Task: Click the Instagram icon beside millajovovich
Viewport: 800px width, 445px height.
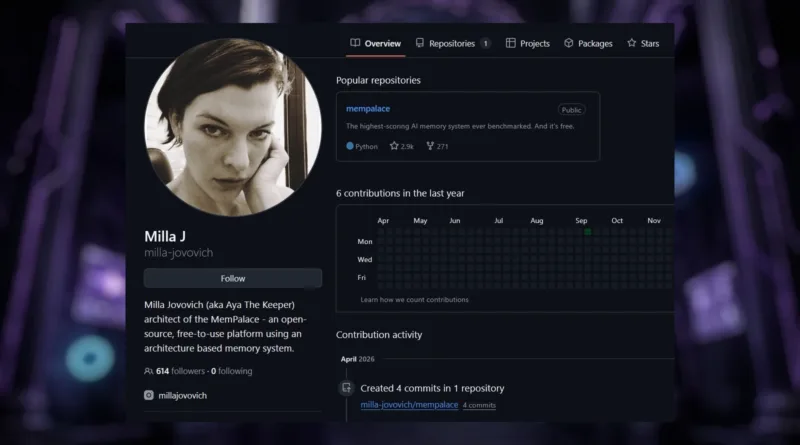Action: coord(149,395)
